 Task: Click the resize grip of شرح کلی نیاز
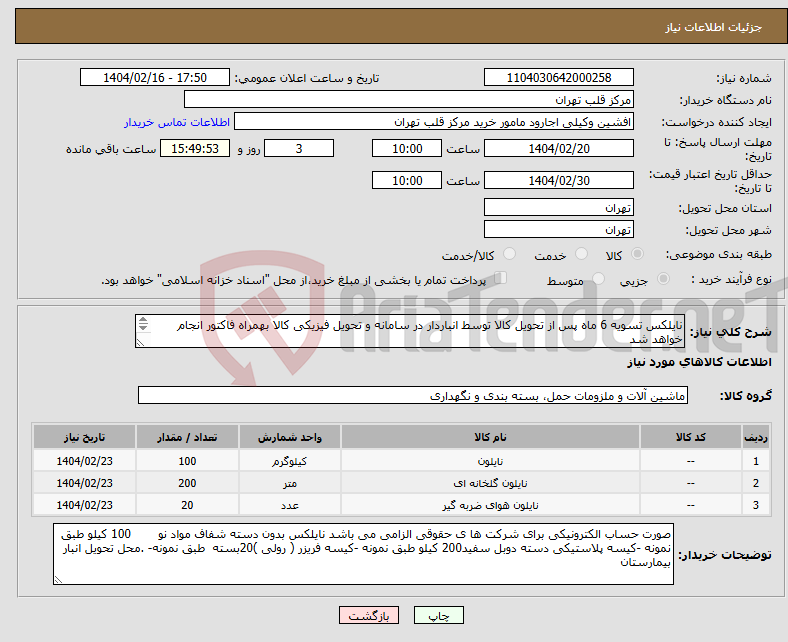(x=140, y=343)
